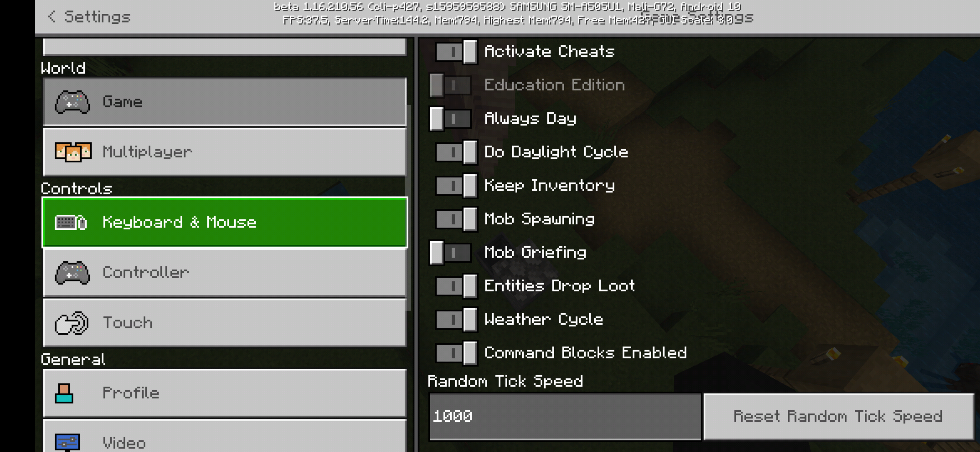Click Reset Random Tick Speed button
This screenshot has height=452, width=980.
point(838,416)
